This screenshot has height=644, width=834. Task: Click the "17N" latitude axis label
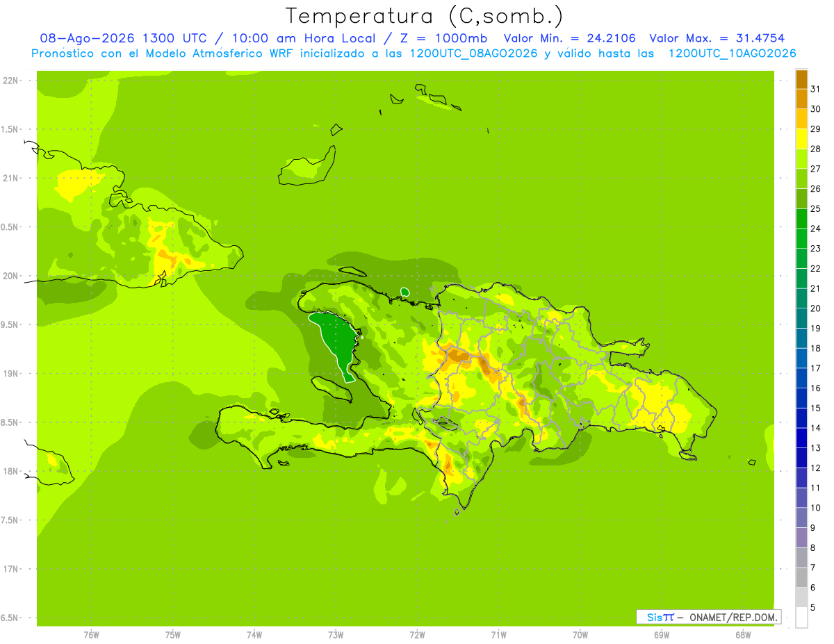tap(10, 569)
